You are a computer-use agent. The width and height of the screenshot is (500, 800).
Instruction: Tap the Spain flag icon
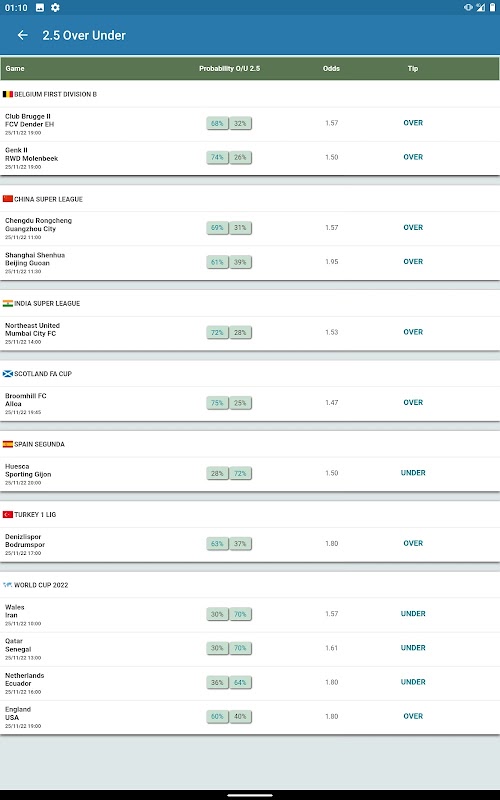point(8,444)
